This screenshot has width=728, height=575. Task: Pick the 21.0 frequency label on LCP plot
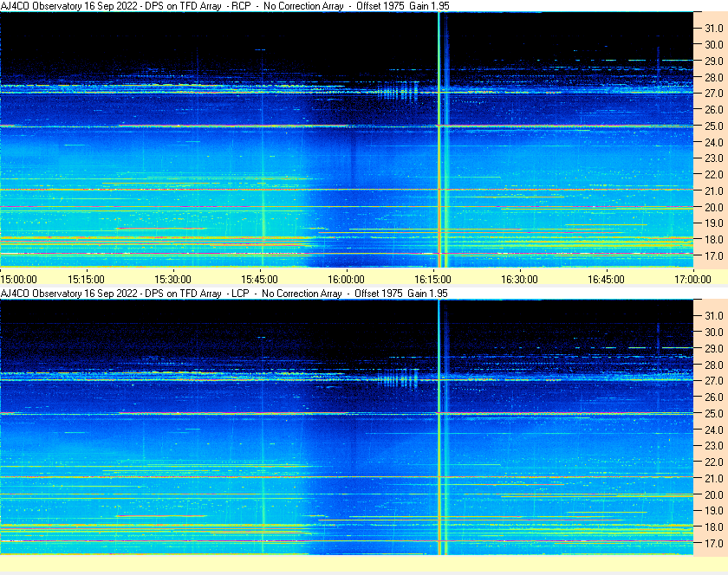click(x=714, y=478)
